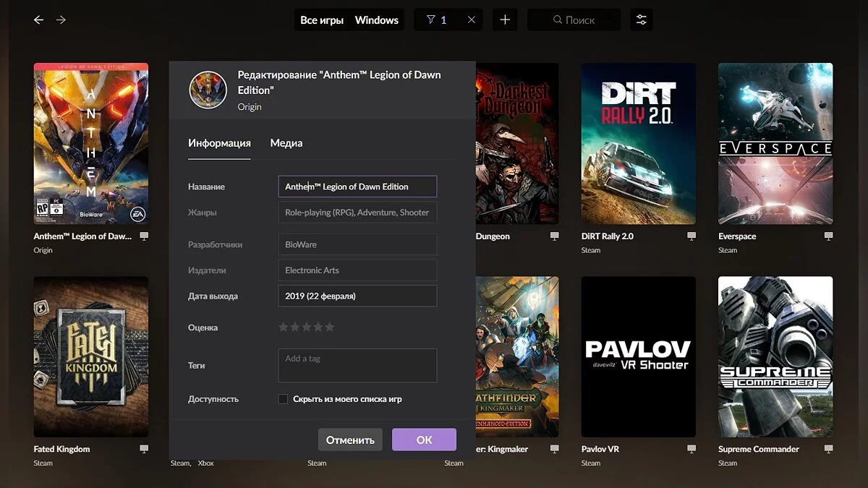Open view settings sliders icon
868x488 pixels.
click(x=641, y=20)
